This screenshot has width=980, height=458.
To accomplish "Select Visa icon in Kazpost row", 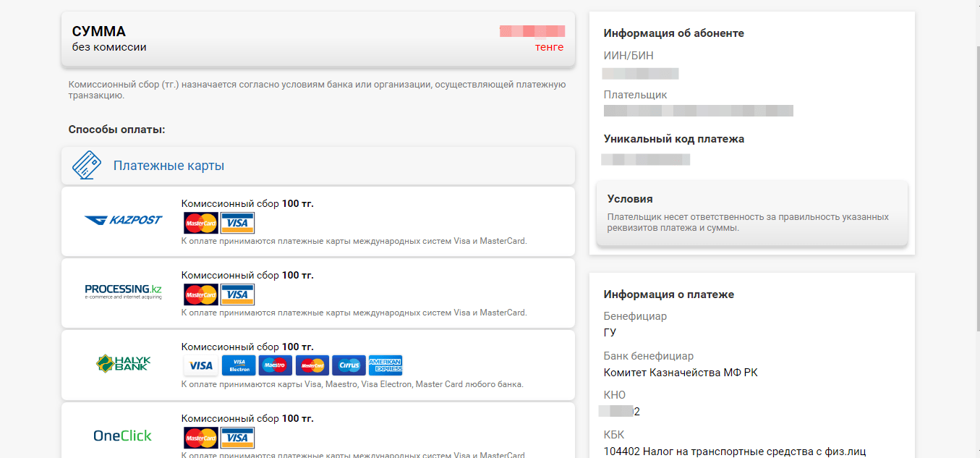I will tap(237, 223).
